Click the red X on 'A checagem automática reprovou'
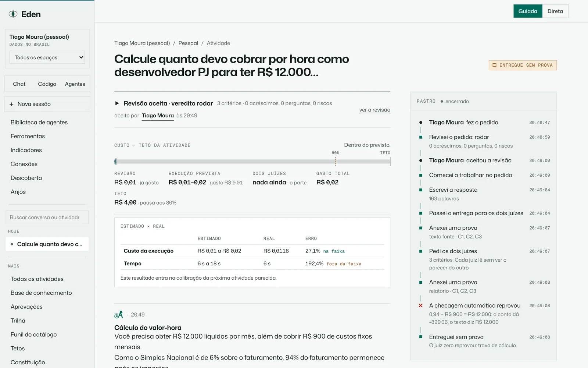Screen dimensions: 588x368 coord(421,305)
